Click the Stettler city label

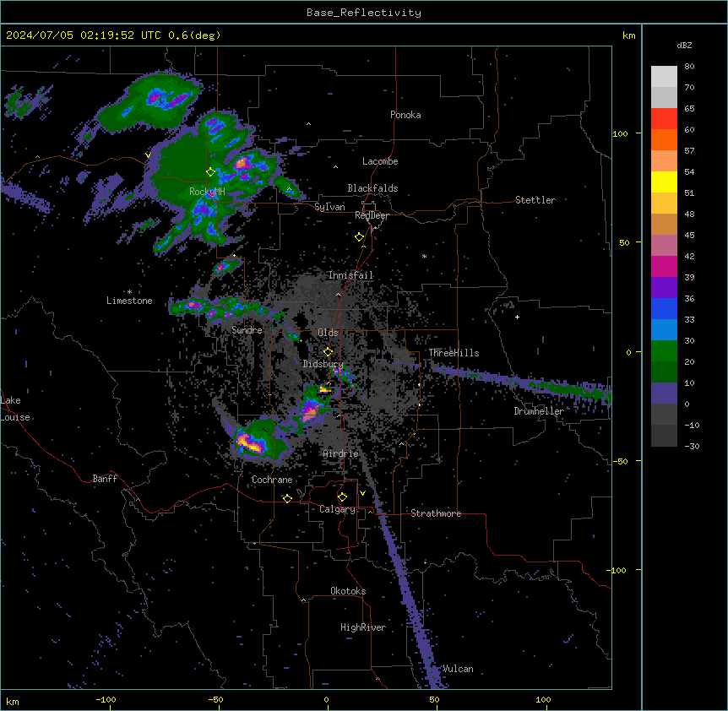coord(535,200)
